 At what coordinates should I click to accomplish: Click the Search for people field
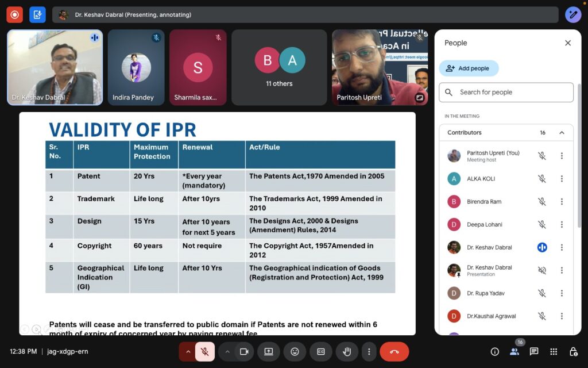point(506,92)
